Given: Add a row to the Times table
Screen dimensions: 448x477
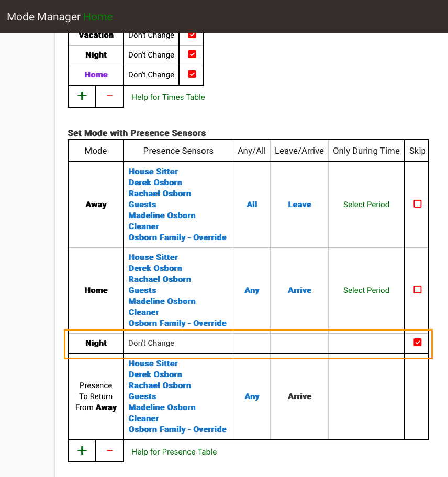Looking at the screenshot, I should [82, 96].
